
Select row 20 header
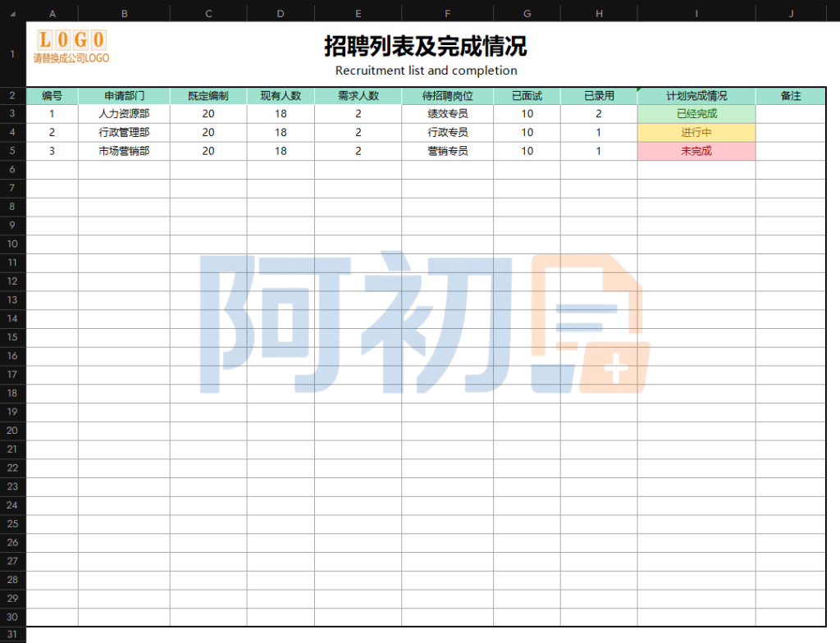click(x=12, y=431)
